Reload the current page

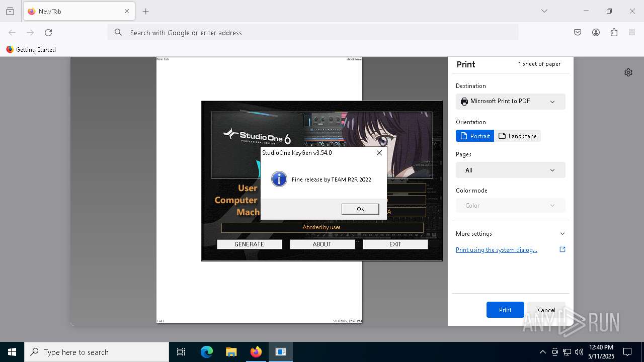point(48,33)
